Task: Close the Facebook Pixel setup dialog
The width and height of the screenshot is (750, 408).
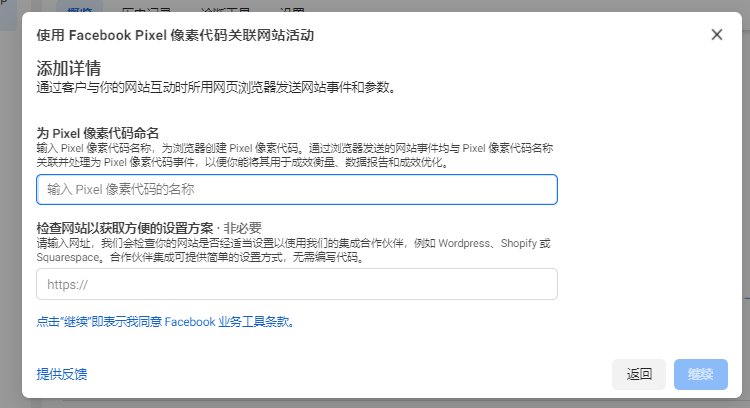Action: click(717, 34)
